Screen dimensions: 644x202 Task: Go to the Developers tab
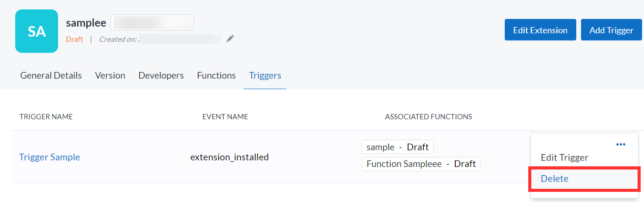pyautogui.click(x=161, y=75)
